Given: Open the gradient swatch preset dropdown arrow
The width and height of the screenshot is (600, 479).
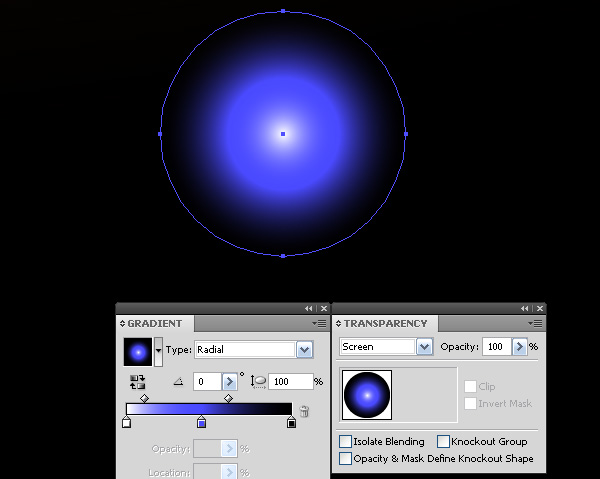Looking at the screenshot, I should click(x=158, y=352).
